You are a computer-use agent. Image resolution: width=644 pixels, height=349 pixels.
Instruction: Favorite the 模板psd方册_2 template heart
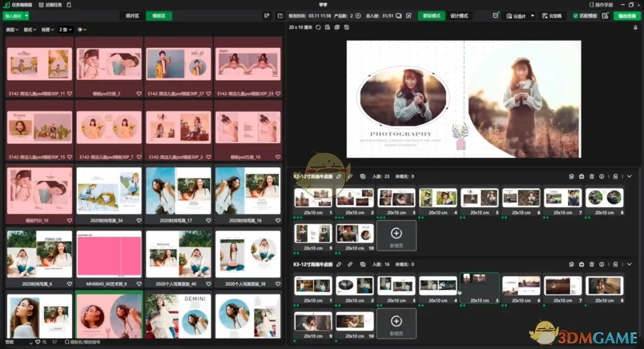138,94
